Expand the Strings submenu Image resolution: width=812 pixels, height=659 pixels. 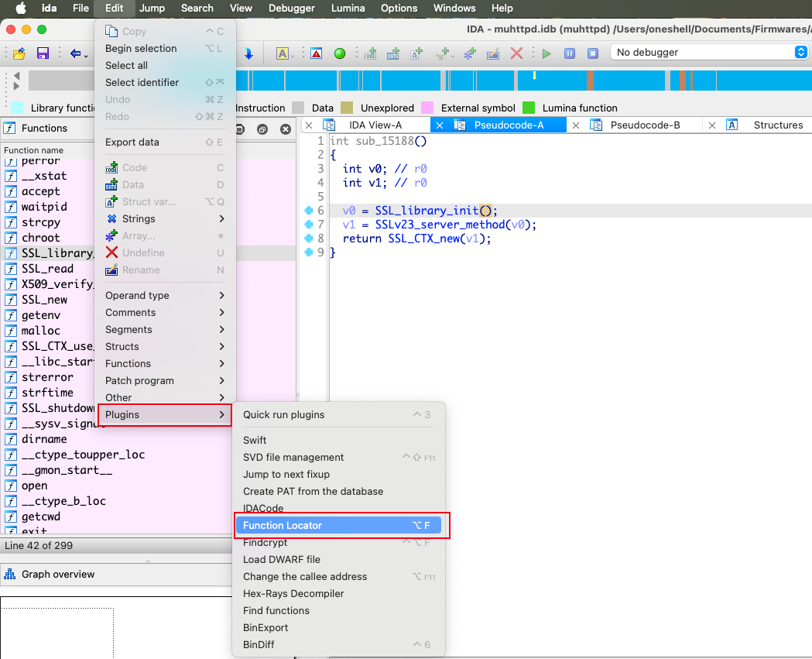[x=165, y=218]
